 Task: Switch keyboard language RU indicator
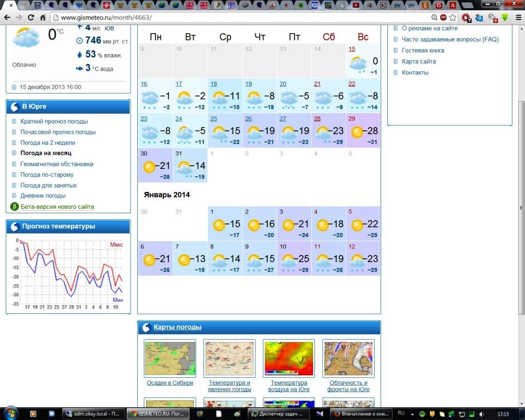click(x=401, y=413)
